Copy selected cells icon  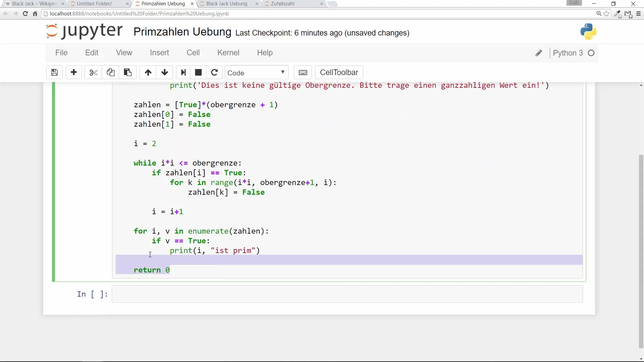(x=110, y=72)
